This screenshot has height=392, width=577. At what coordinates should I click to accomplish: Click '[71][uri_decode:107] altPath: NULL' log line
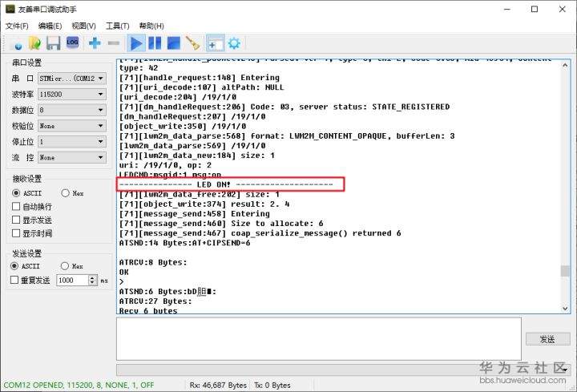(202, 87)
